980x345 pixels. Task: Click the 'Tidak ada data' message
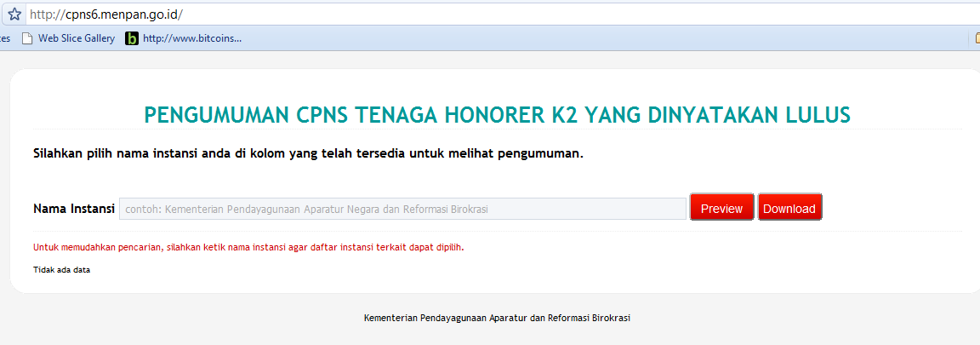(x=62, y=271)
